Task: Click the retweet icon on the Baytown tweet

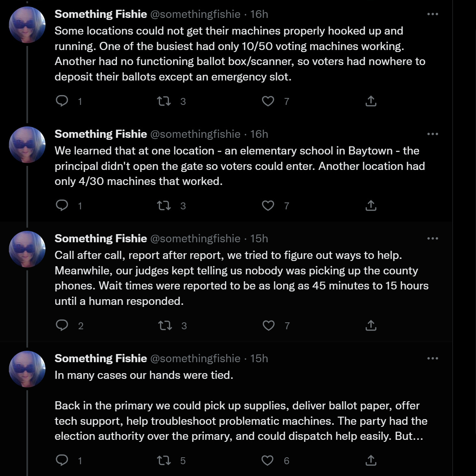Action: tap(165, 206)
